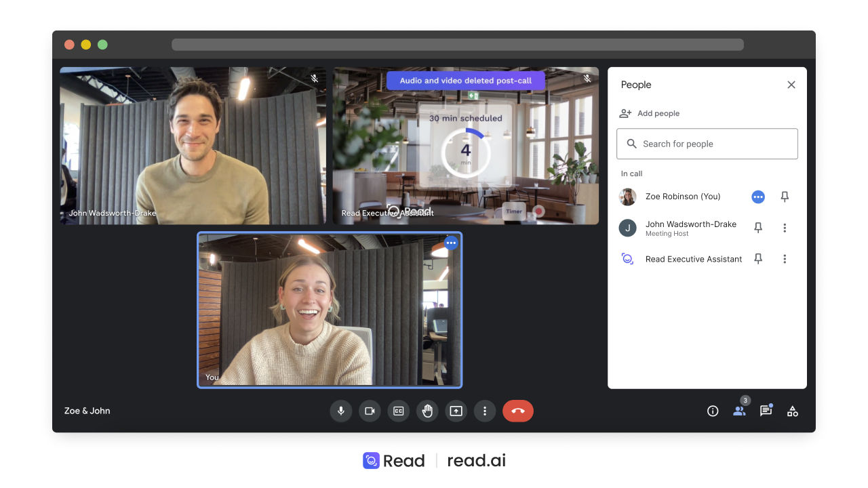Viewport: 868px width, 488px height.
Task: Open the chat messages icon
Action: click(766, 411)
